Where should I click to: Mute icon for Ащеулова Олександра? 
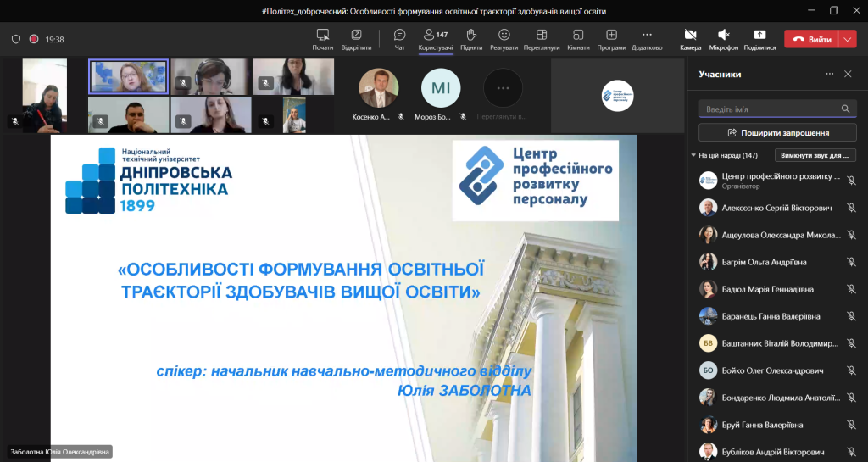point(851,235)
